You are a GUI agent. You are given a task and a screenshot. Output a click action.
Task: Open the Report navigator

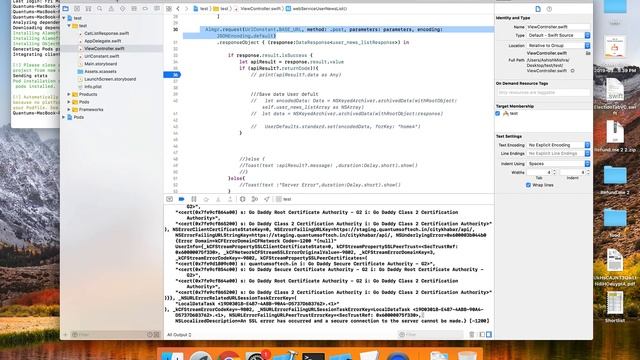(x=157, y=9)
